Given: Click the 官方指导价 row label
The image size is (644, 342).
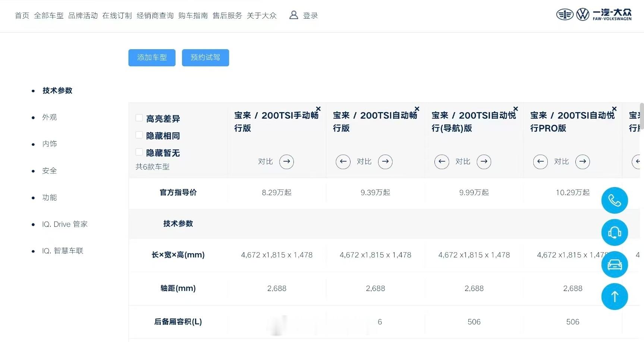Looking at the screenshot, I should coord(178,193).
